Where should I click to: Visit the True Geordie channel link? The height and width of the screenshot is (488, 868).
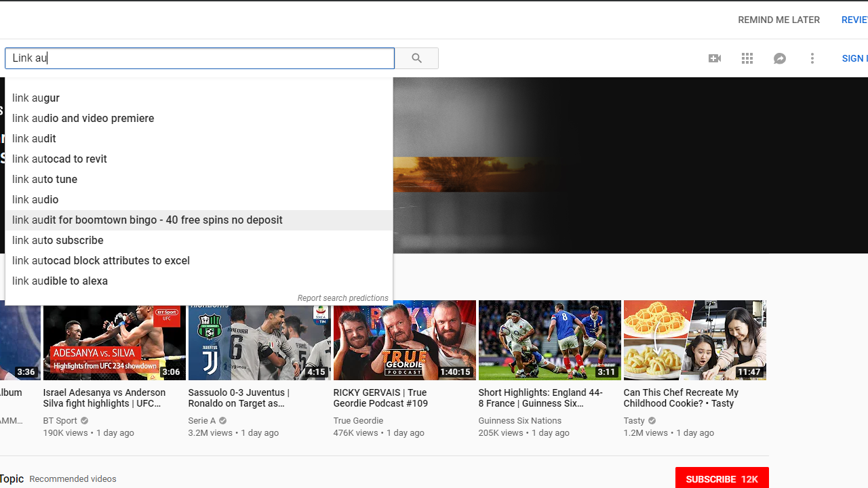(x=358, y=421)
